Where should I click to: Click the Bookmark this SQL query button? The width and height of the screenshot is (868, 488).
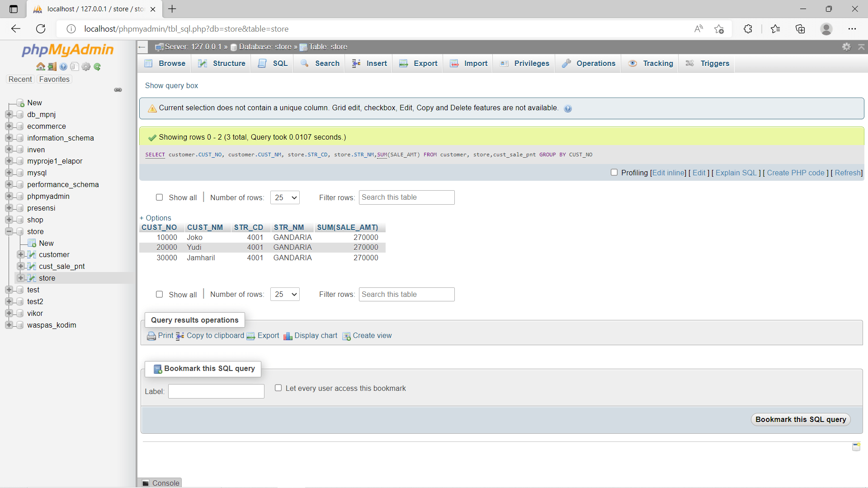[x=801, y=419]
